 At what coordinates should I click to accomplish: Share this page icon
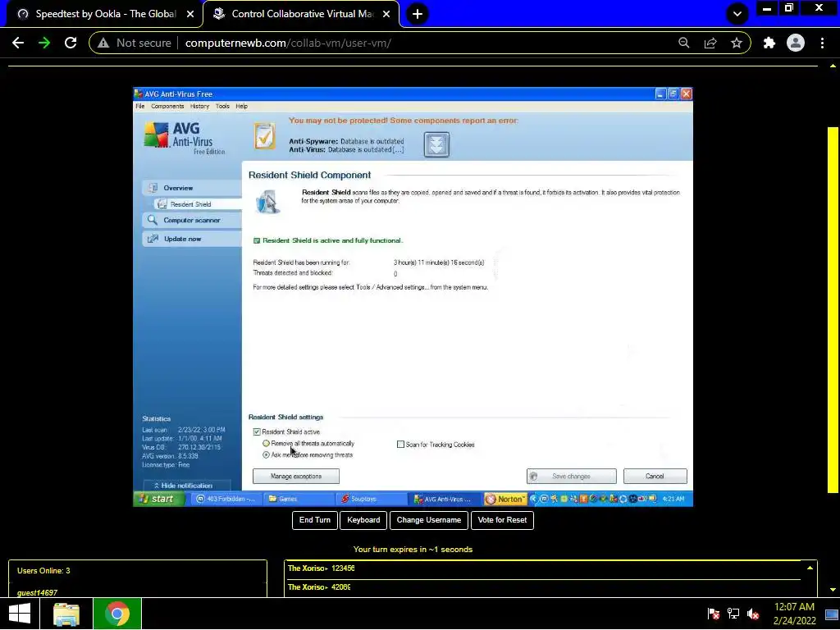point(710,43)
